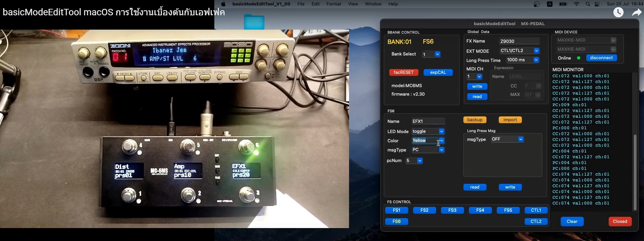The image size is (644, 241).
Task: Click the battery status icon
Action: click(x=563, y=4)
